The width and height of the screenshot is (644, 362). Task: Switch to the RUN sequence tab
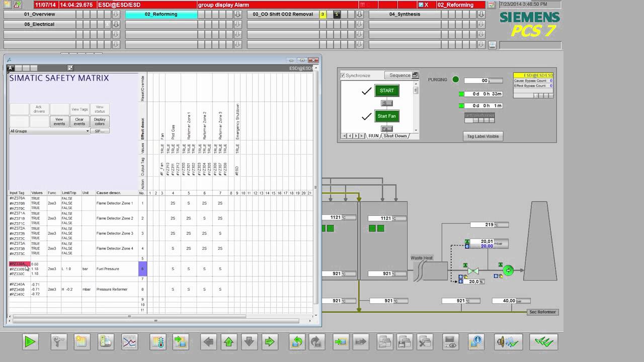(373, 136)
